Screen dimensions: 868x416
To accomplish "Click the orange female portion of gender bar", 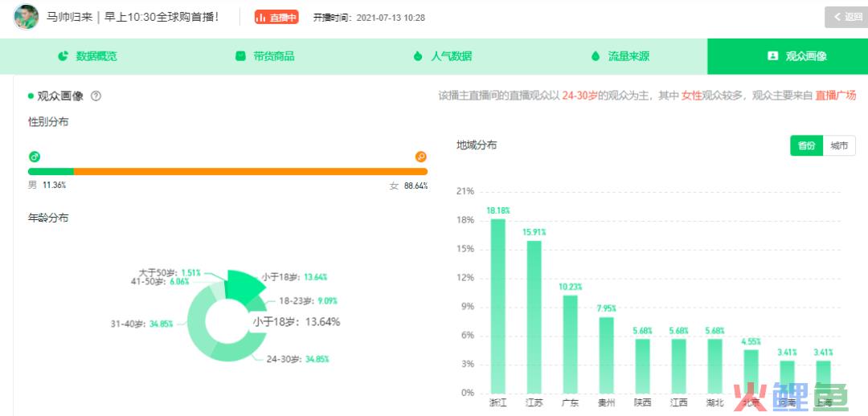I will 250,172.
